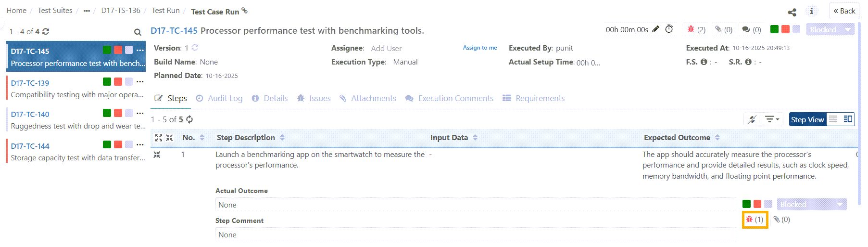Open test case issues bug count (2)

[x=696, y=29]
